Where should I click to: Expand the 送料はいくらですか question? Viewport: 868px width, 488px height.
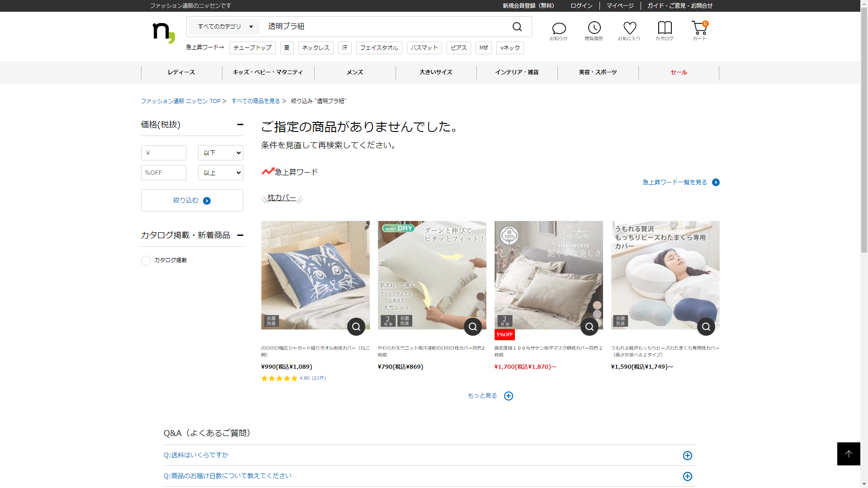(687, 455)
